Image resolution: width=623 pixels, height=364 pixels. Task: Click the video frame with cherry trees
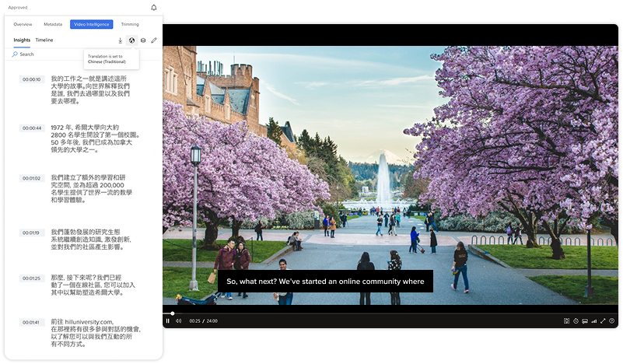(390, 175)
